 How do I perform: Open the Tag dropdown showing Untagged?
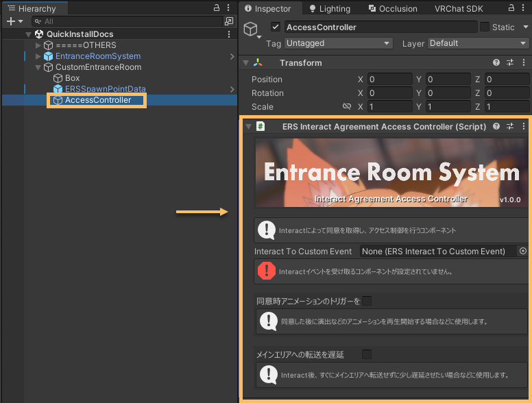coord(338,43)
